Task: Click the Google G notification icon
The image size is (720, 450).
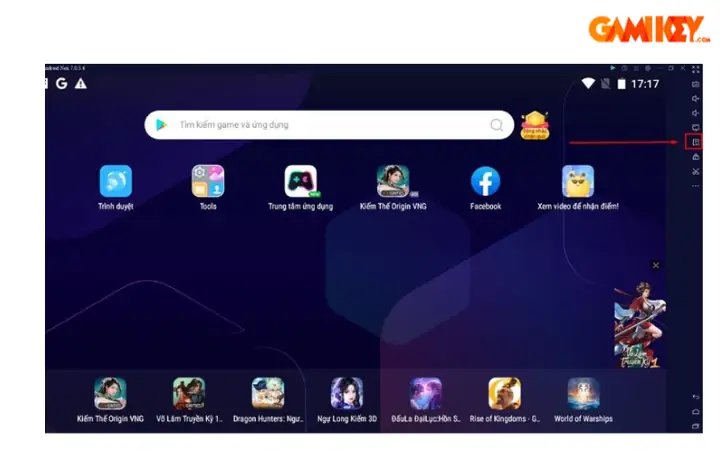Action: click(62, 84)
